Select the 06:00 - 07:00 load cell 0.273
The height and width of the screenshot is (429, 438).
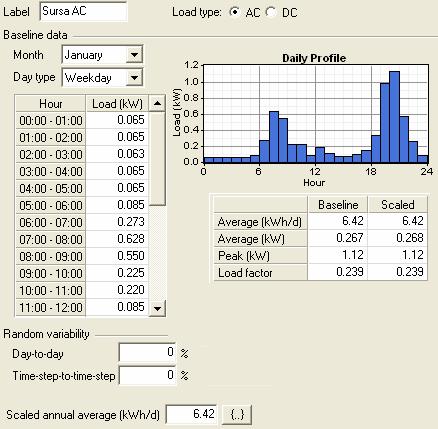117,222
